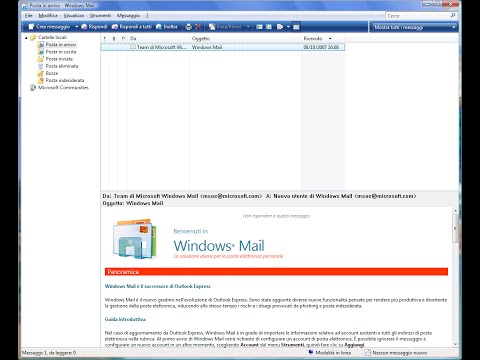Click the magnifier search icon

tap(453, 16)
